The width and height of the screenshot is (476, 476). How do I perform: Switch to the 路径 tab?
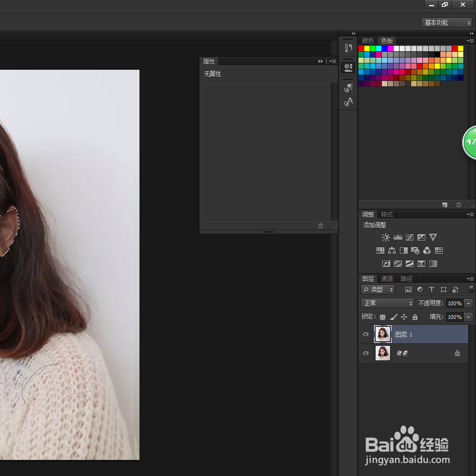coord(406,278)
